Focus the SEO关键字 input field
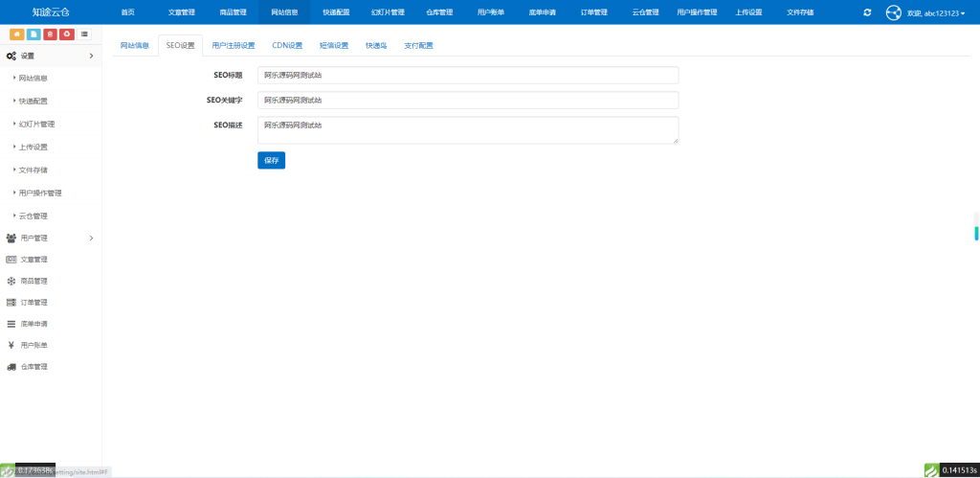This screenshot has height=478, width=980. 468,101
